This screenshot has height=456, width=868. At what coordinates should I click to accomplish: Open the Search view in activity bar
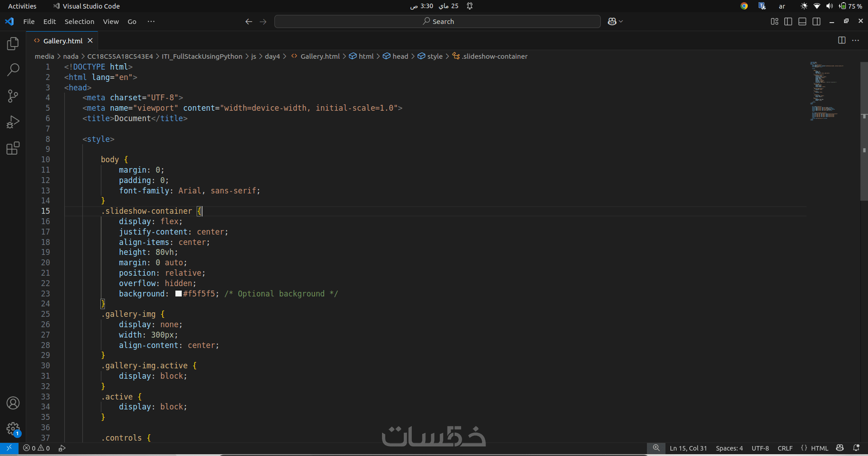point(13,70)
